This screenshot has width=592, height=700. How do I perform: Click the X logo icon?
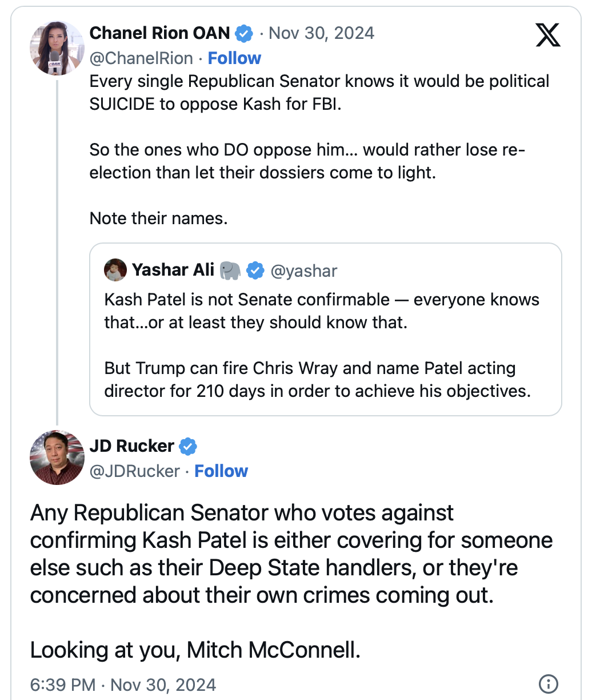548,34
